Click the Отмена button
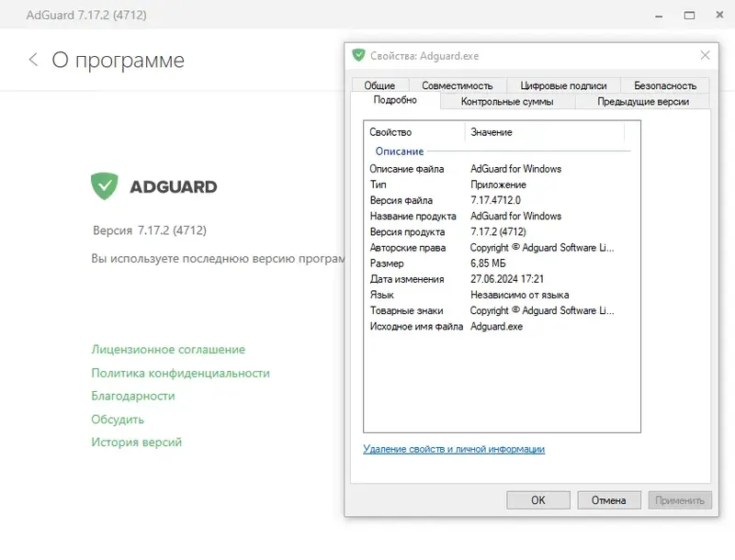The width and height of the screenshot is (735, 560). (608, 500)
